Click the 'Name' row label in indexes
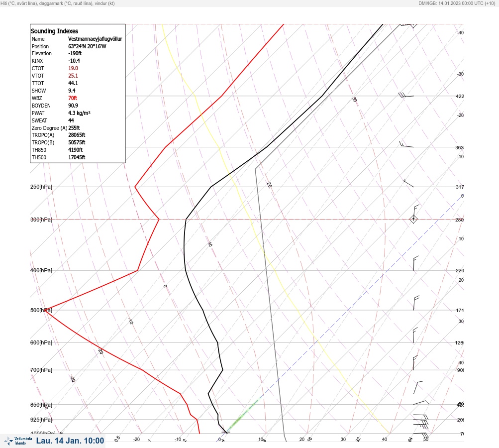The width and height of the screenshot is (499, 448). pyautogui.click(x=38, y=39)
